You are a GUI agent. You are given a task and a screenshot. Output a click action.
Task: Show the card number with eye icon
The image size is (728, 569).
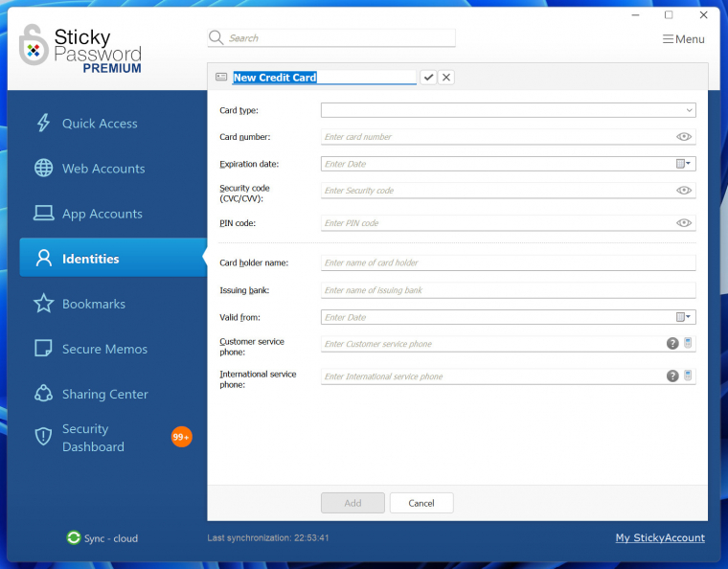pyautogui.click(x=683, y=137)
